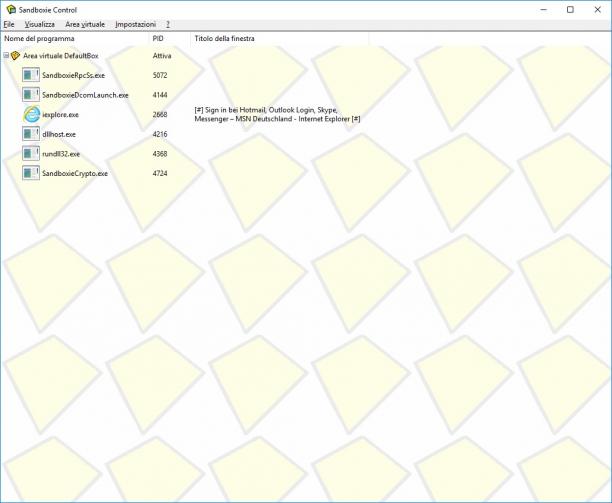Click the rundll32.exe process icon
The width and height of the screenshot is (612, 503).
31,153
